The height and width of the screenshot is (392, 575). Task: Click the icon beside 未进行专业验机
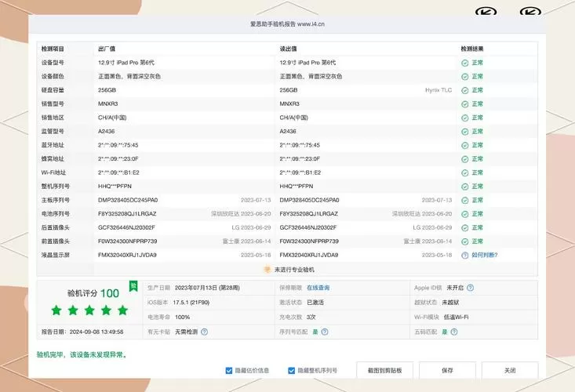pos(267,270)
